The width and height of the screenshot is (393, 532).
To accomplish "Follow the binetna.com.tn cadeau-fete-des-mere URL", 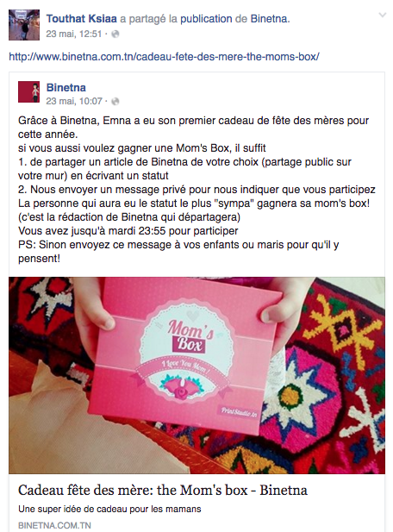I will [164, 56].
